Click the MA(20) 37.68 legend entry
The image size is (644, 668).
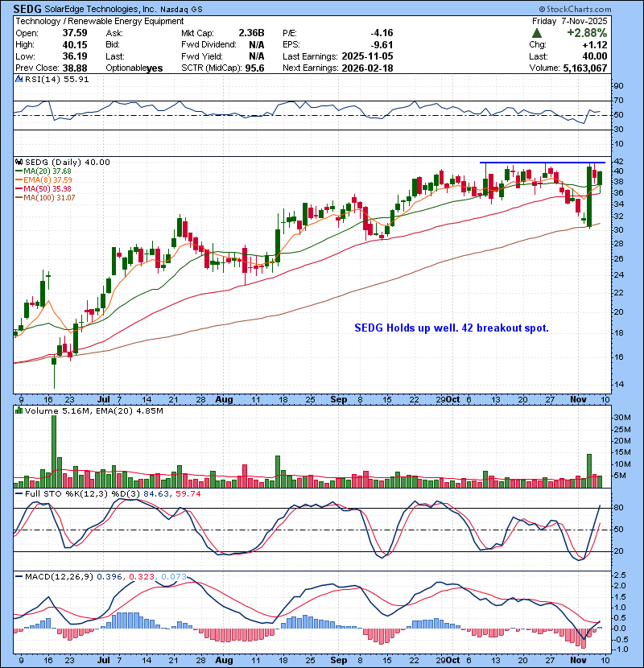click(x=47, y=171)
